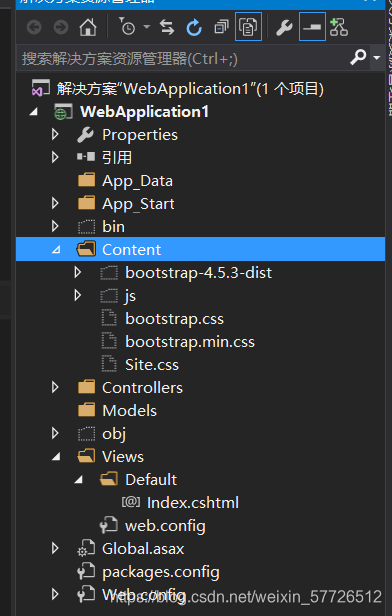Screen dimensions: 392x616
Task: Click the App_Start folder icon
Action: [86, 203]
